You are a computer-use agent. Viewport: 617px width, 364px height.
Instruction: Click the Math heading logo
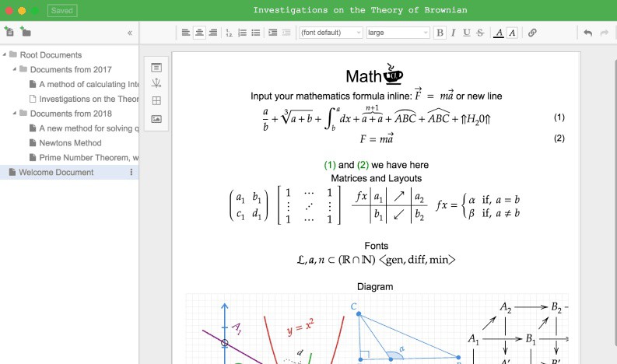[x=374, y=74]
